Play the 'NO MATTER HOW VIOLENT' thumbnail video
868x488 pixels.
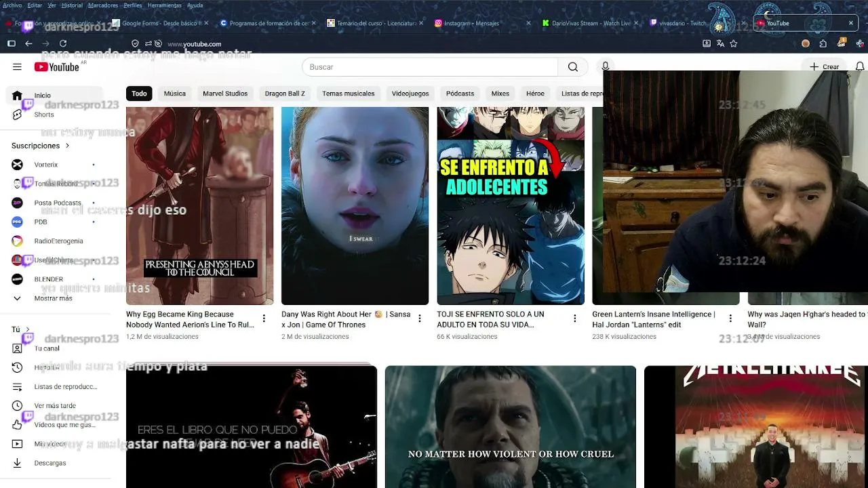coord(511,427)
